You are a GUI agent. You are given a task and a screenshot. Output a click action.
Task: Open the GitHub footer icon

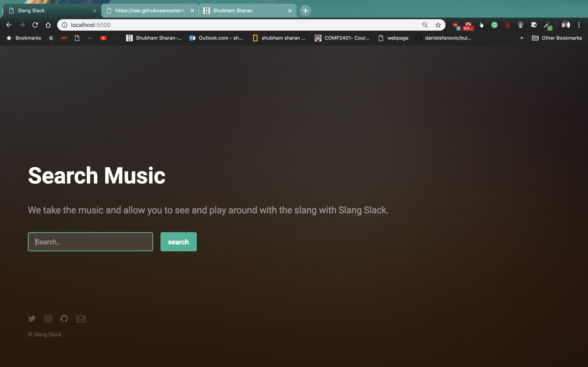[x=64, y=318]
